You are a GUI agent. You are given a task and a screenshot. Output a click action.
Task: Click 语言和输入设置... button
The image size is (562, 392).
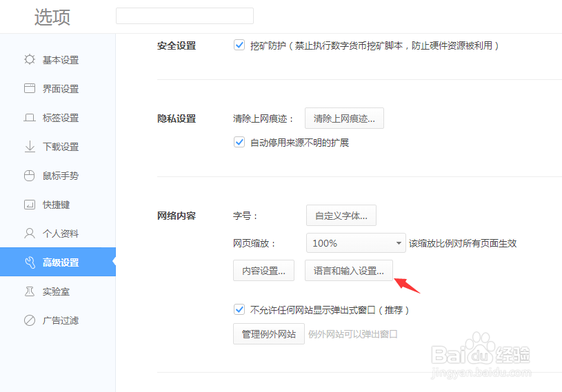pos(349,271)
